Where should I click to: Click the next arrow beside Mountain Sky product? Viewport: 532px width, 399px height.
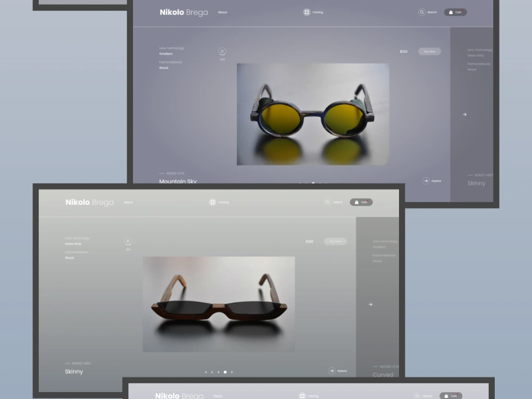pos(464,115)
